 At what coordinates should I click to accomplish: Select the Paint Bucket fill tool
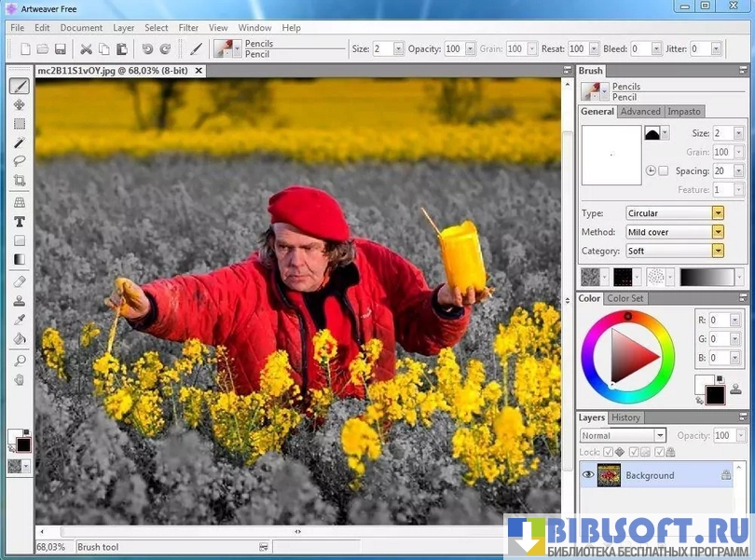[x=19, y=337]
